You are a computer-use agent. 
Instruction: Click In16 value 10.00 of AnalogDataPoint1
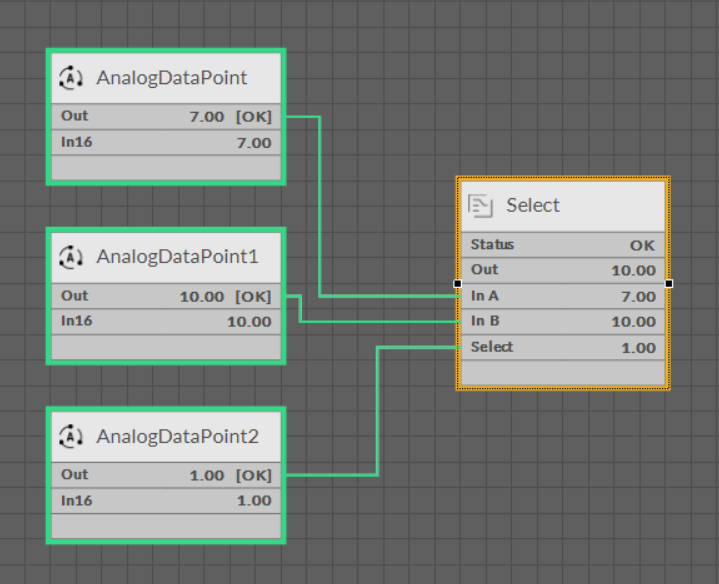248,322
